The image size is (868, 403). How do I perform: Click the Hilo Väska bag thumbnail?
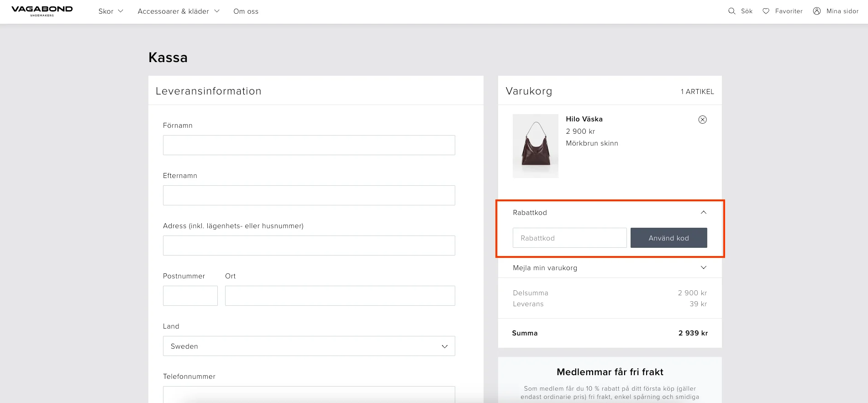[x=535, y=146]
